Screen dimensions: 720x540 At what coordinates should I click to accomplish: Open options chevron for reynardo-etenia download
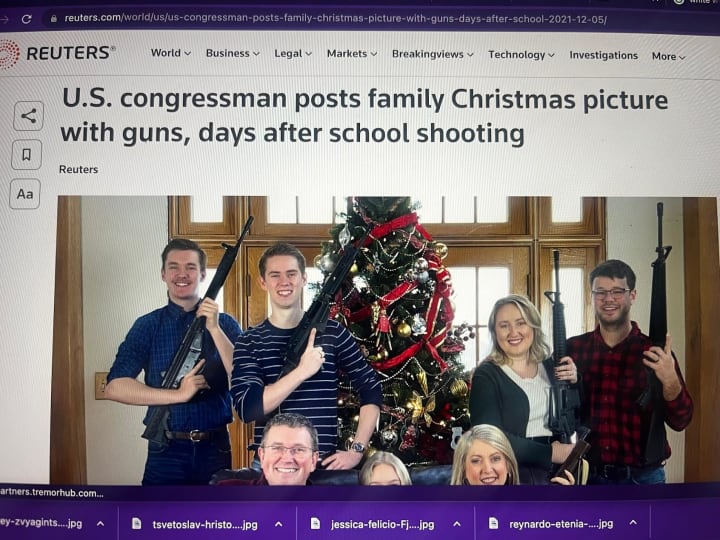click(633, 523)
